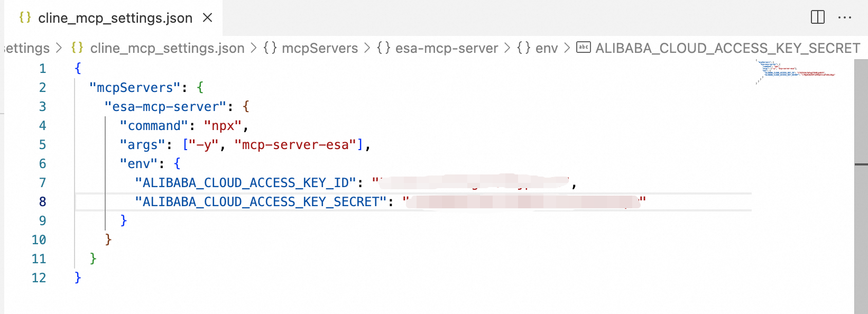Click the split editor right icon
Viewport: 868px width, 314px height.
click(x=817, y=17)
